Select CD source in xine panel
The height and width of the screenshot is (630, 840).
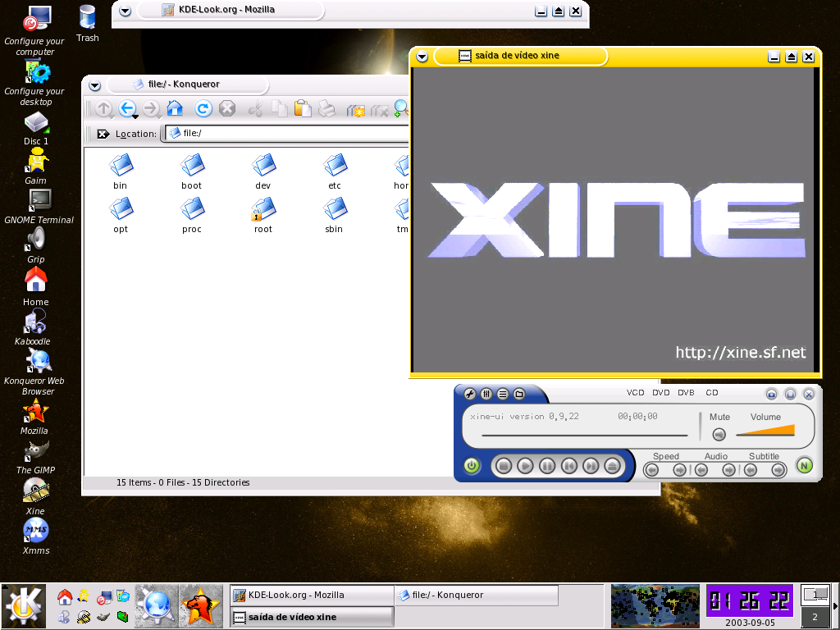(x=711, y=393)
